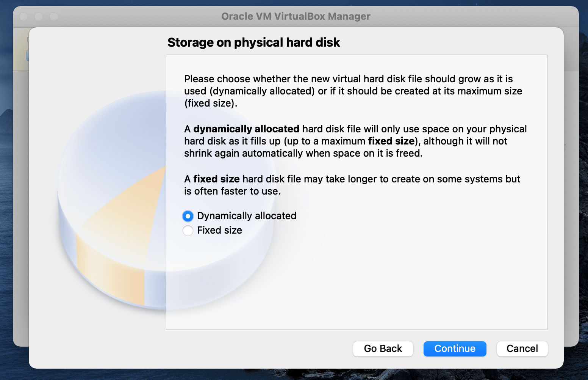Click the leftmost traffic light window control
This screenshot has height=380, width=588.
click(23, 17)
